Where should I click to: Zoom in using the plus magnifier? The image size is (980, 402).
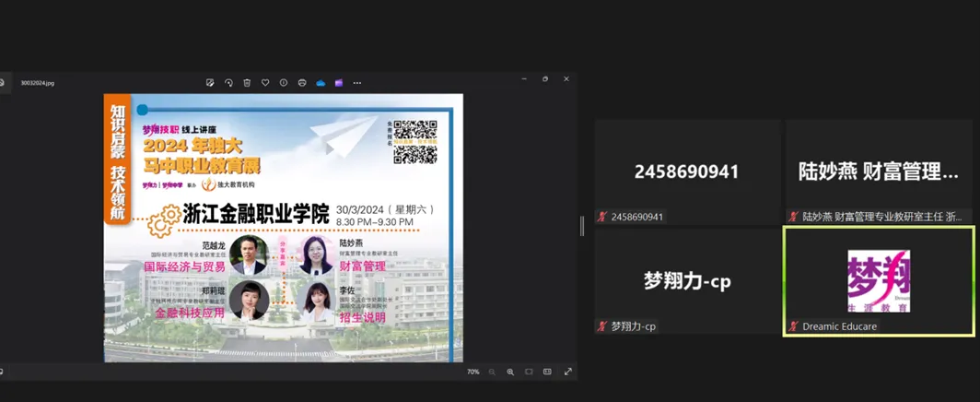[x=510, y=372]
